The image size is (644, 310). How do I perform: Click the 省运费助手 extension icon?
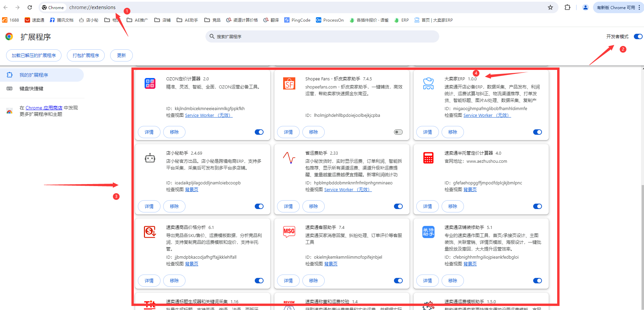(289, 158)
